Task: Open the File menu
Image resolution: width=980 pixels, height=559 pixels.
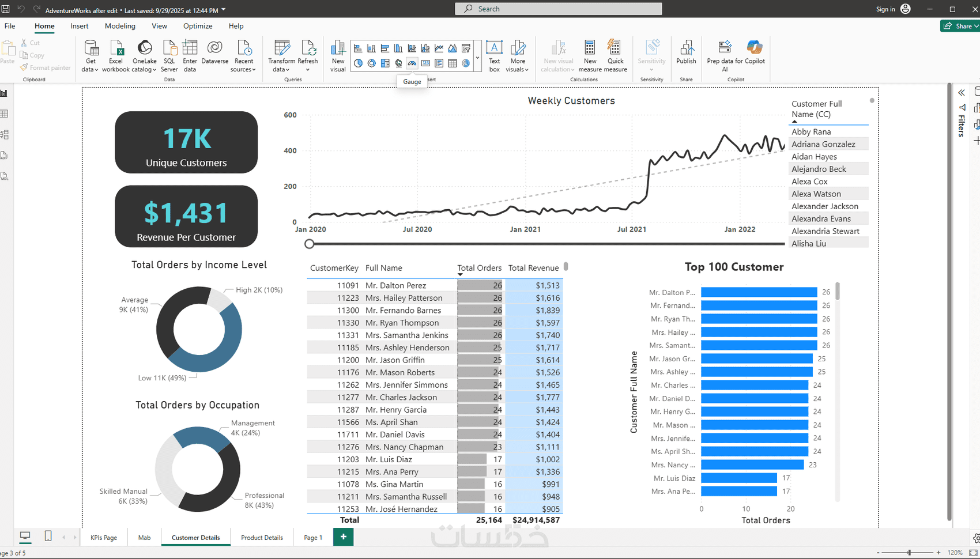Action: coord(10,26)
